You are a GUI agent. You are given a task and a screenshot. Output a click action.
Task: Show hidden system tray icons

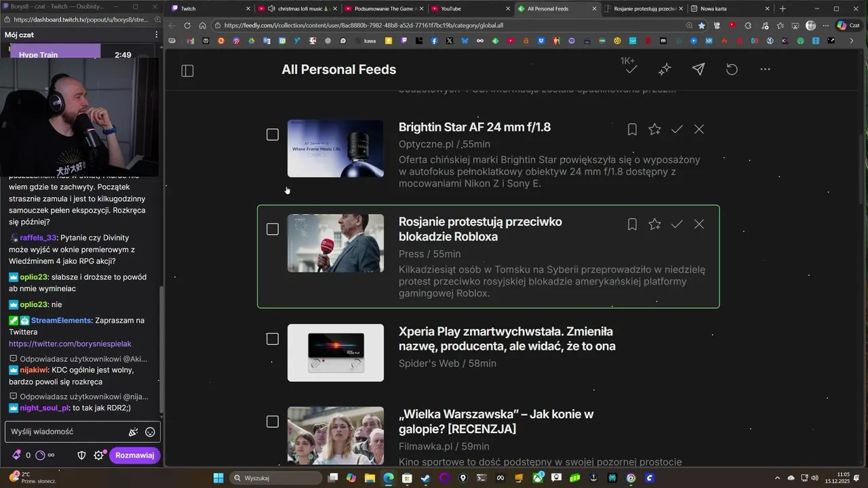(x=778, y=478)
